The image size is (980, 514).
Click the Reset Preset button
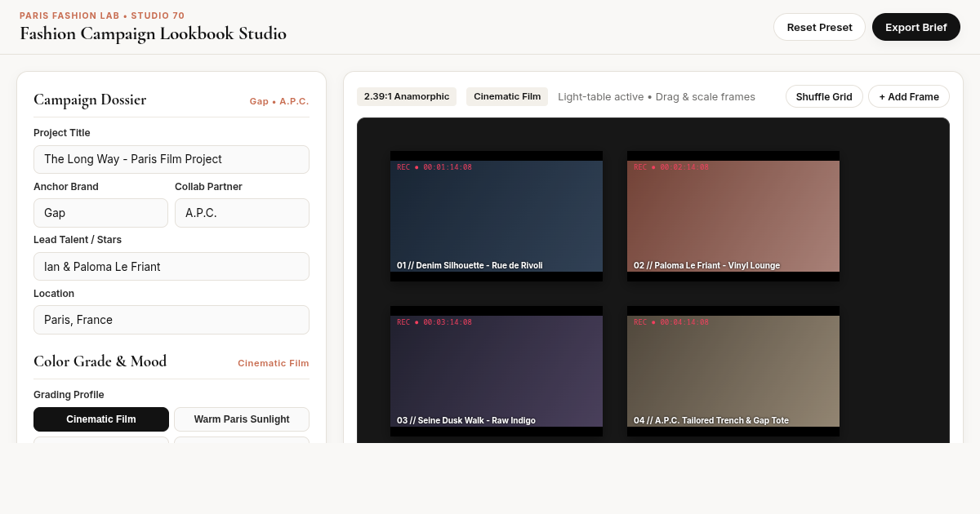pyautogui.click(x=819, y=27)
